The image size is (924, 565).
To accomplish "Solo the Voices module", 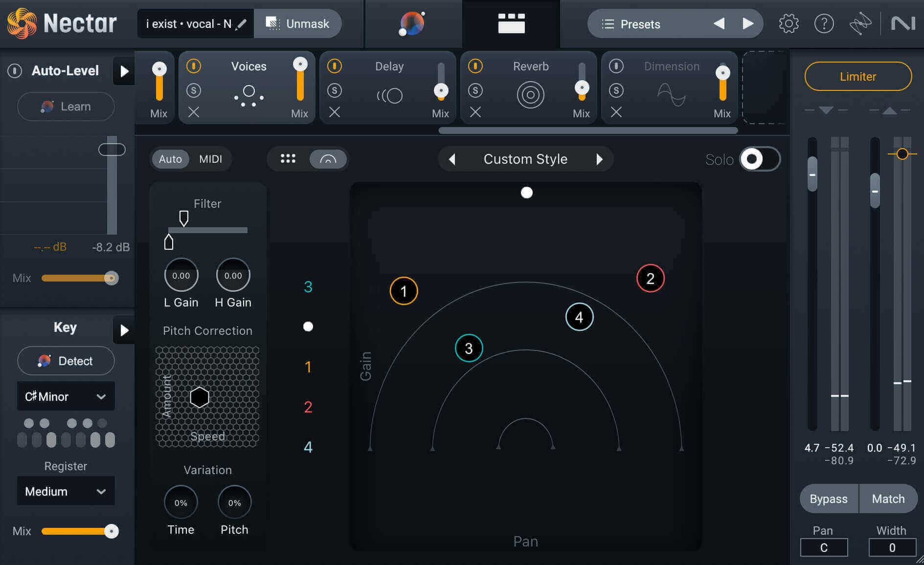I will click(x=194, y=90).
